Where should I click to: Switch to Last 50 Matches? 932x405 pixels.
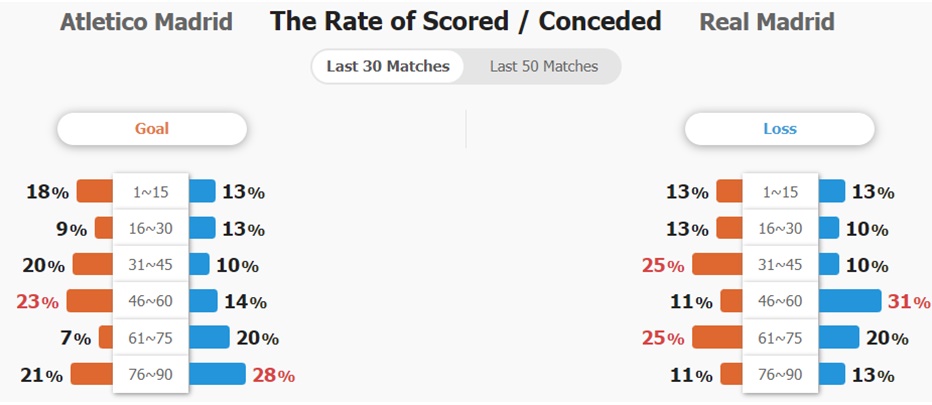(x=544, y=66)
